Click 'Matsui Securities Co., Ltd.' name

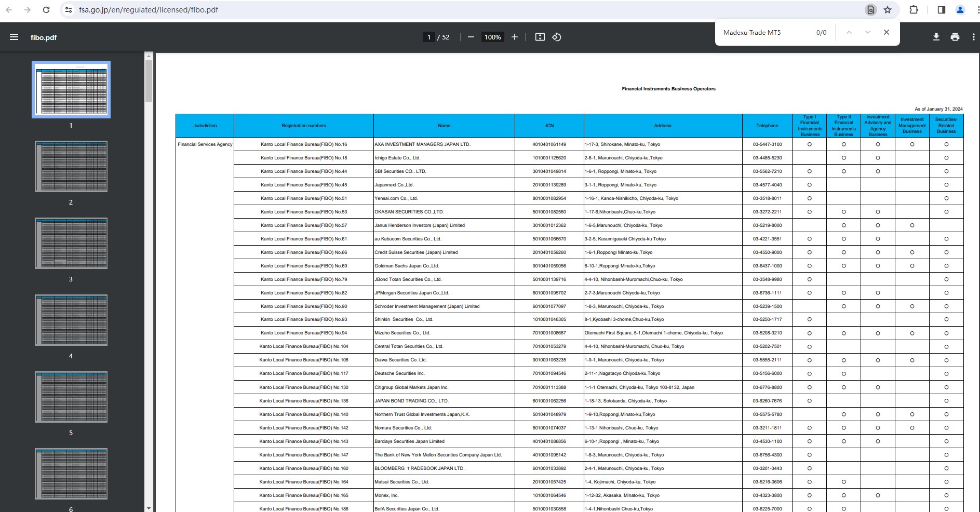(x=401, y=482)
